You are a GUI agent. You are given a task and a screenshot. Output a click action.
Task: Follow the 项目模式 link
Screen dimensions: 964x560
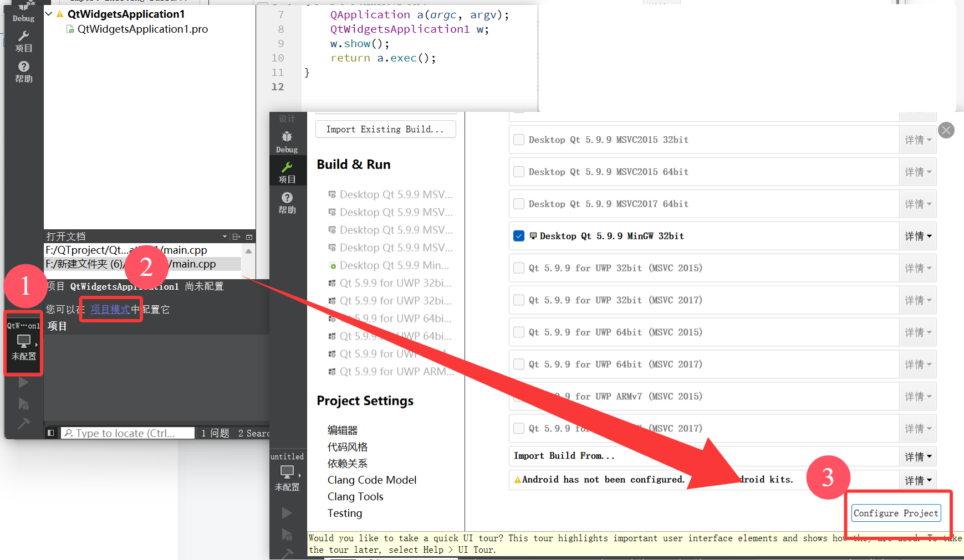110,309
